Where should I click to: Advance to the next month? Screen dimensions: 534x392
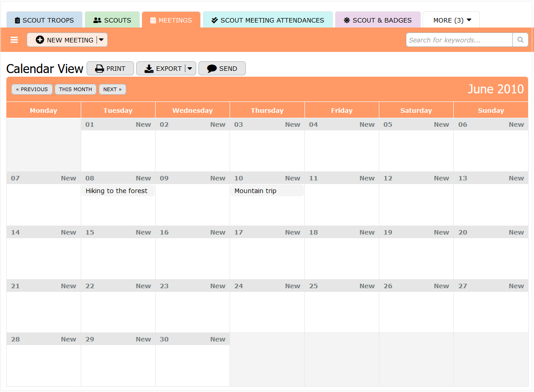112,89
